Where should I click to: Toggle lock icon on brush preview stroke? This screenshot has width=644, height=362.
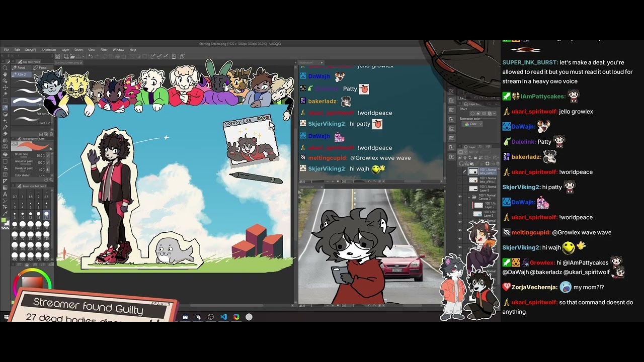coord(50,148)
